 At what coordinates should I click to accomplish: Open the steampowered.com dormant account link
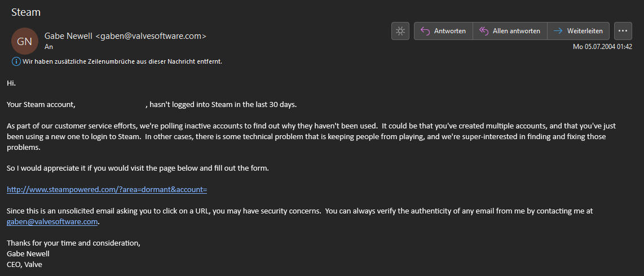107,190
